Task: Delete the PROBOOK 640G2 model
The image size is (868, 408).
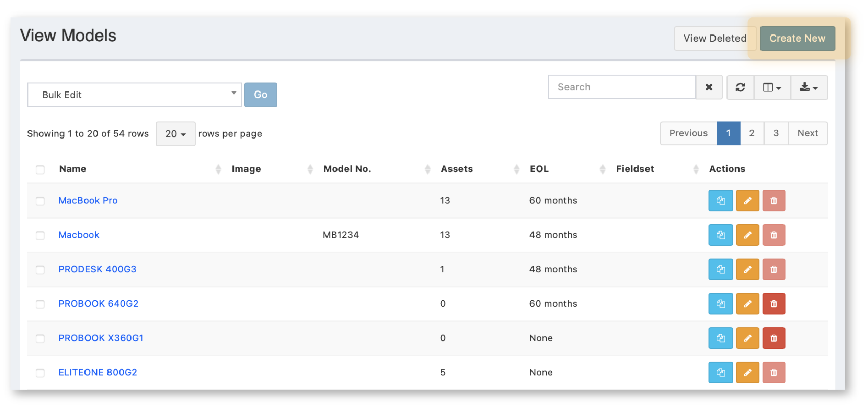Action: click(x=774, y=304)
